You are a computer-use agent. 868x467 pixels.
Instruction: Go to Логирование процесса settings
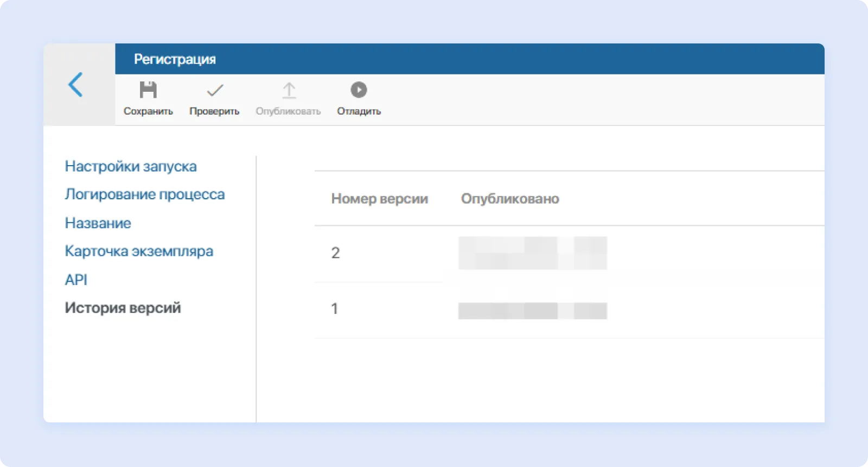(x=144, y=194)
